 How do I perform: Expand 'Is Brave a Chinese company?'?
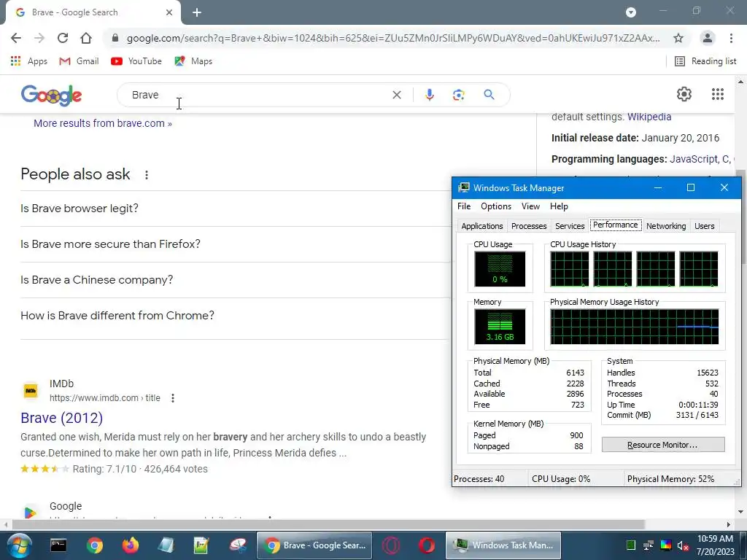[235, 279]
